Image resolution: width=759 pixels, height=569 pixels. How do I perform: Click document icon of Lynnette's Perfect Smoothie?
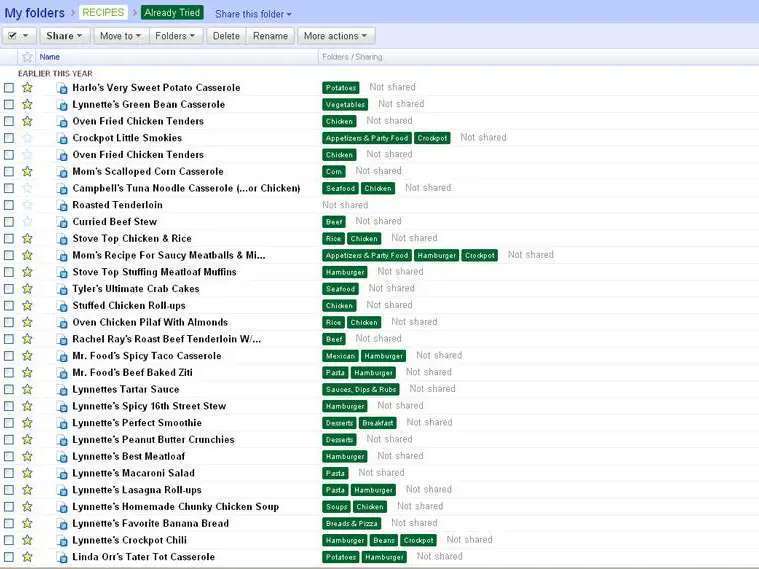(x=62, y=424)
